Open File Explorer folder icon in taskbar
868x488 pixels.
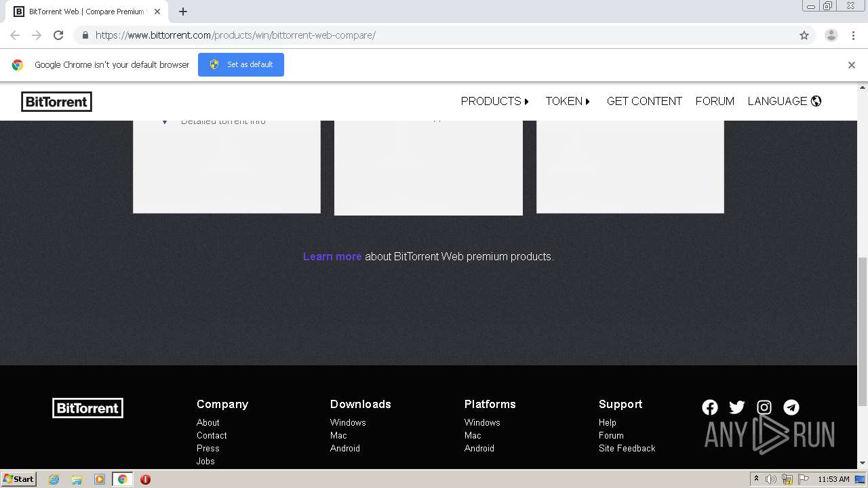(x=77, y=479)
